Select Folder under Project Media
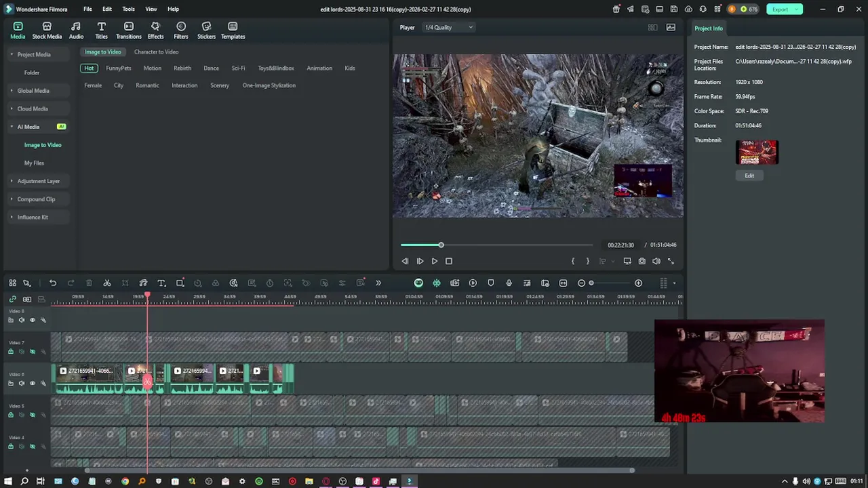Viewport: 868px width, 488px height. [32, 73]
